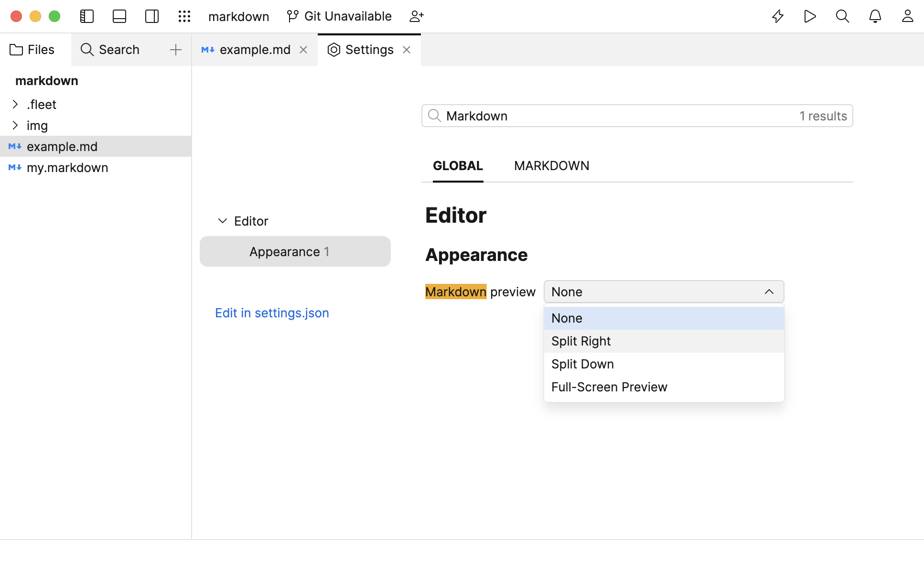924x562 pixels.
Task: Toggle the left sidebar panel icon
Action: 87,16
